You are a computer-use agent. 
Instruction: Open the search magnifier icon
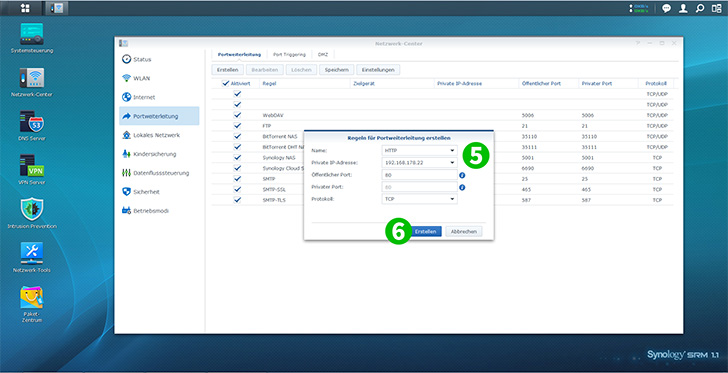tap(700, 8)
